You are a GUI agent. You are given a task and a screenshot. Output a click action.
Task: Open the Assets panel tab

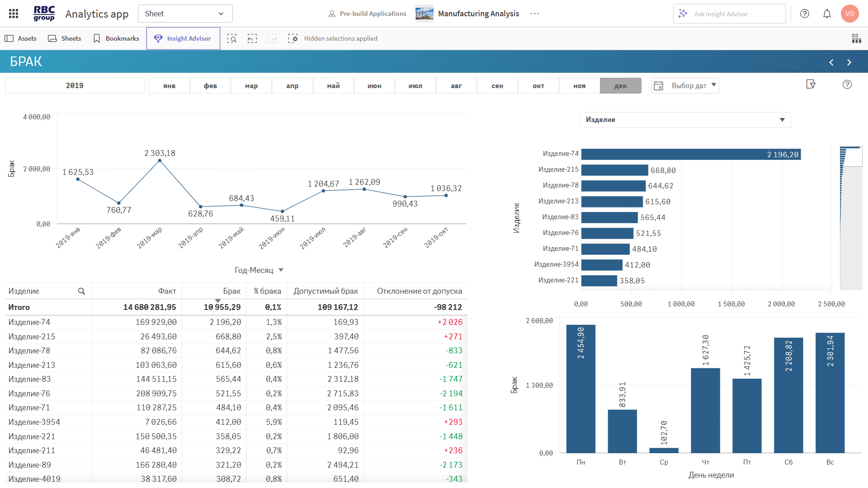pyautogui.click(x=21, y=38)
